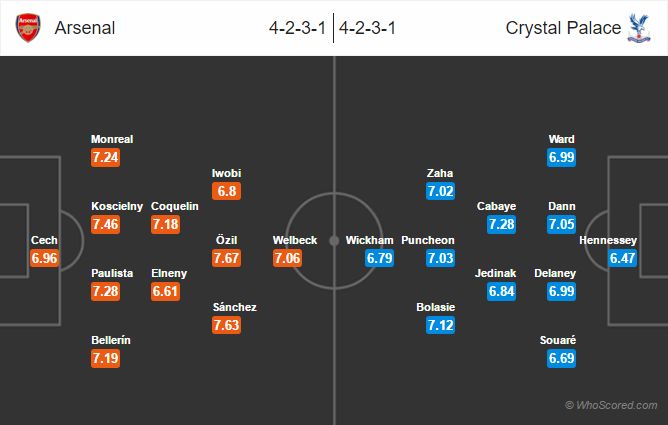This screenshot has height=425, width=668.
Task: Open Cech's 6.96 rating badge
Action: tap(45, 257)
